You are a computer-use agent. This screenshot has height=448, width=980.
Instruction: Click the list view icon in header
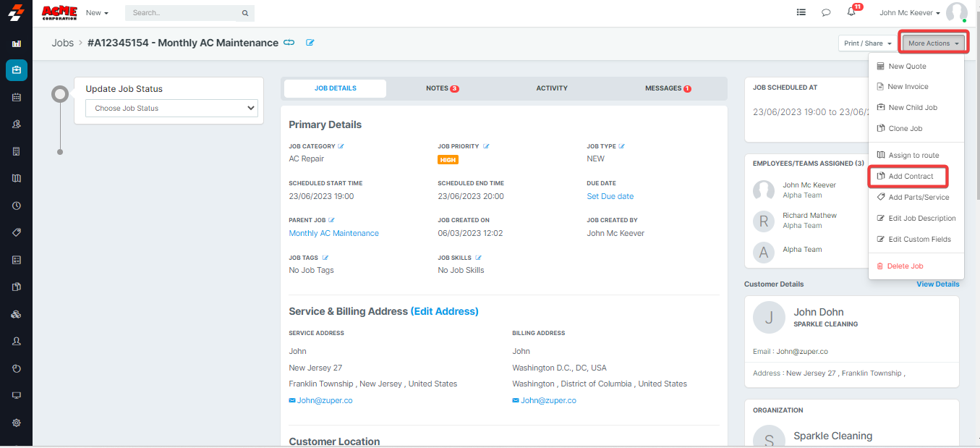801,12
